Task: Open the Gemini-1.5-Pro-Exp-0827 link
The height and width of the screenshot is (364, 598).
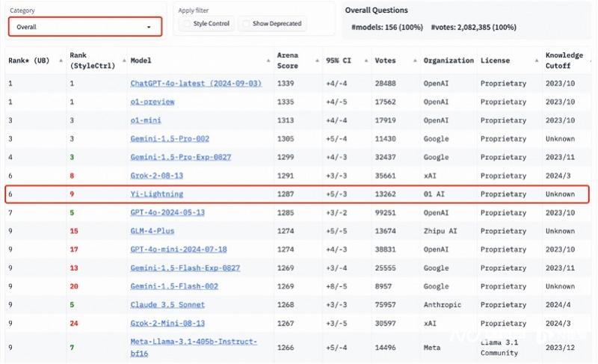Action: click(x=181, y=157)
